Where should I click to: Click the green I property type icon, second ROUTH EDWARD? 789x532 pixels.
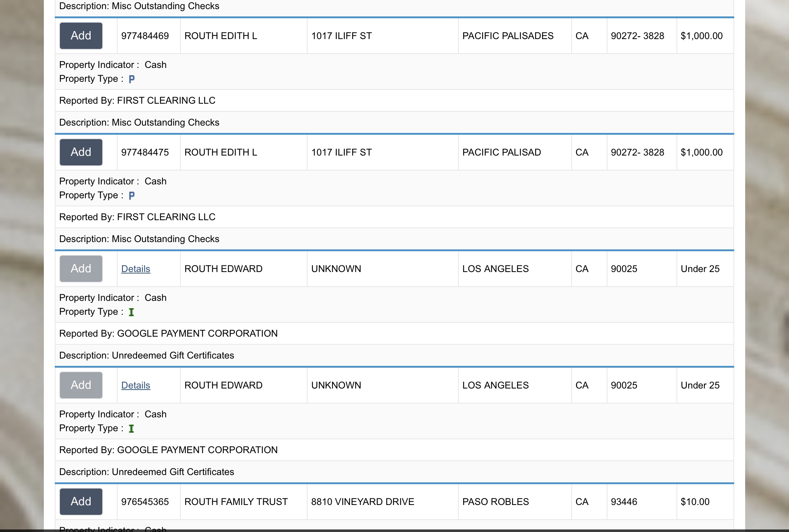(x=131, y=428)
